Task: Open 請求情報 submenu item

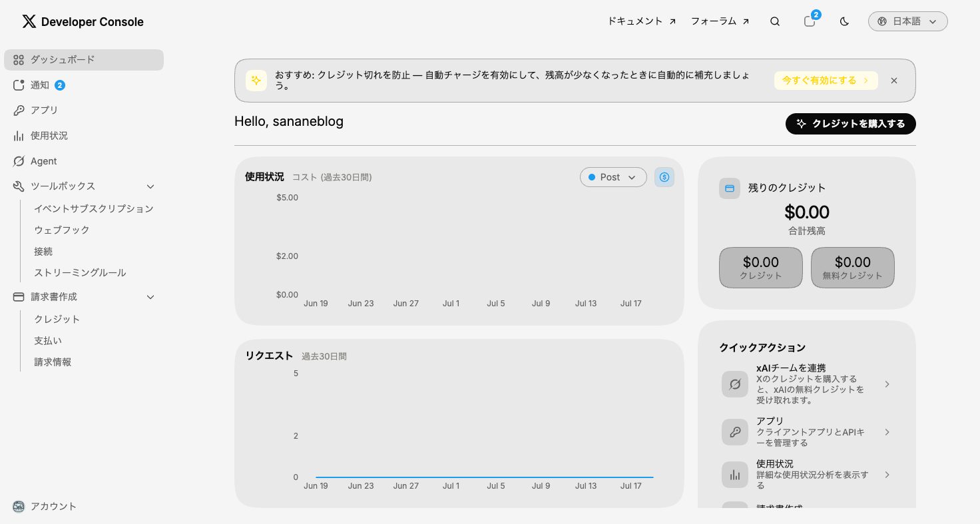Action: click(53, 362)
